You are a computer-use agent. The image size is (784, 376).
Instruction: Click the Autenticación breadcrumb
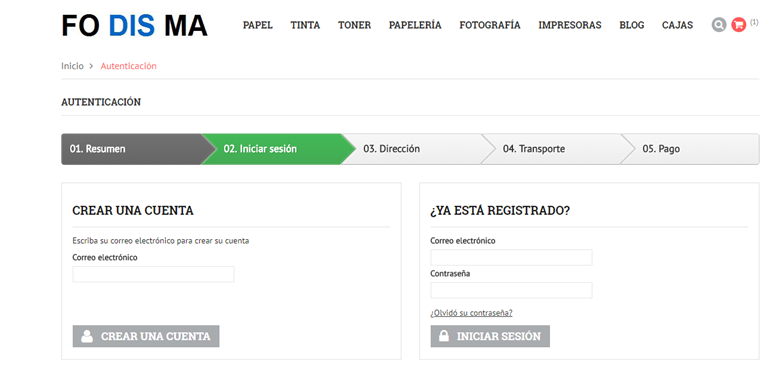coord(128,66)
